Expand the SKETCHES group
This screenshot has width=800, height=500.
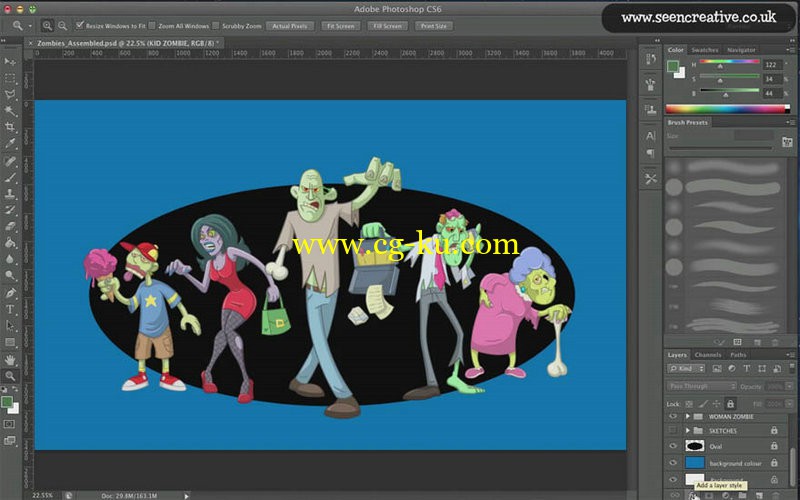[x=688, y=431]
